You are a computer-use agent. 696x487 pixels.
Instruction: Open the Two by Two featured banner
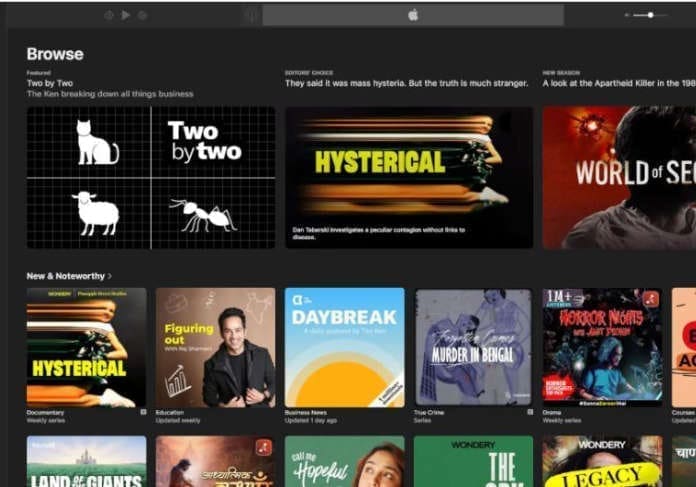pyautogui.click(x=151, y=178)
